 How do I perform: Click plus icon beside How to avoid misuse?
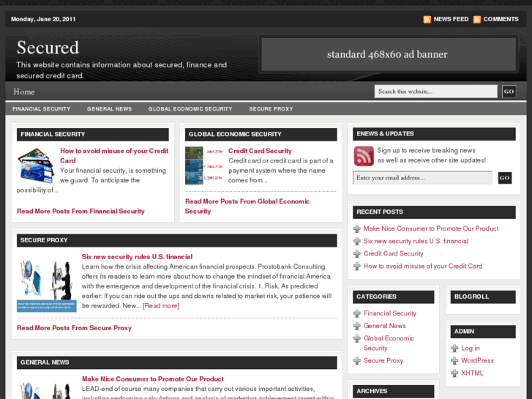click(x=356, y=266)
